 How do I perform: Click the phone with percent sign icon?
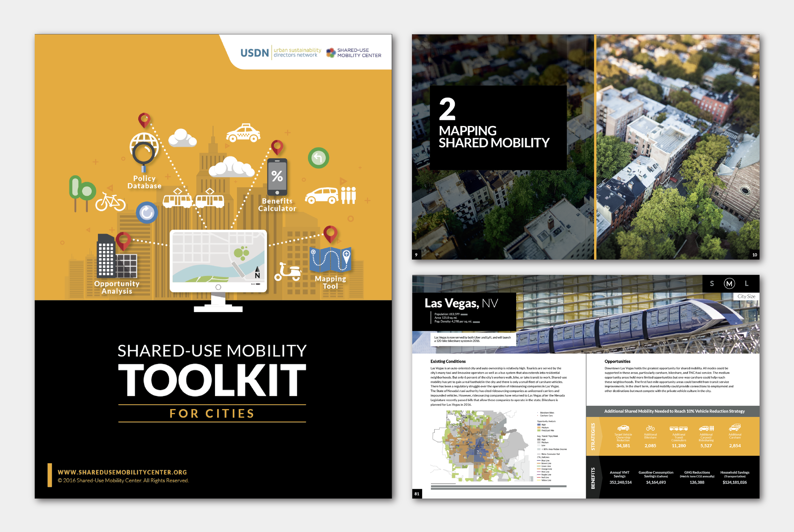coord(277,177)
